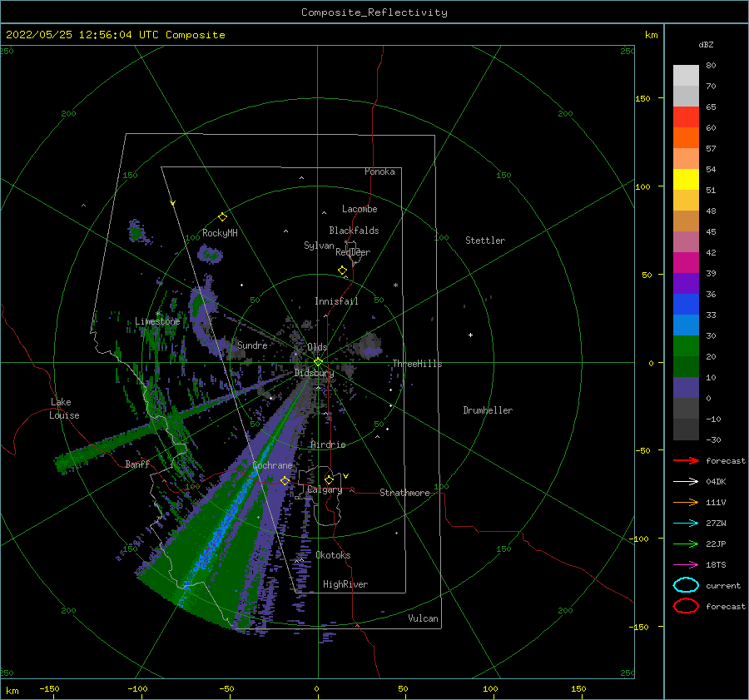Screen dimensions: 749x700
Task: Click the 04DK text label in the legend
Action: [716, 482]
